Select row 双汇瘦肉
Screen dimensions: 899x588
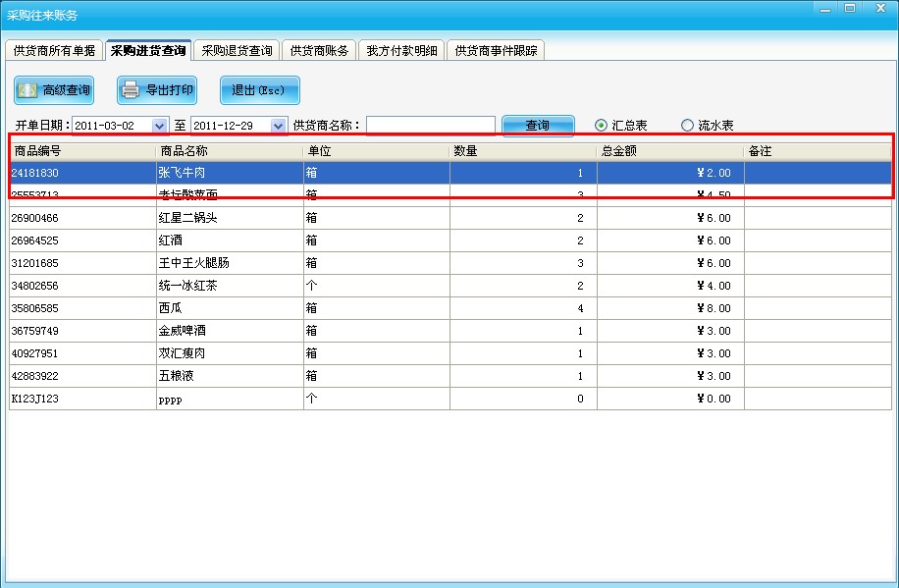click(x=450, y=353)
